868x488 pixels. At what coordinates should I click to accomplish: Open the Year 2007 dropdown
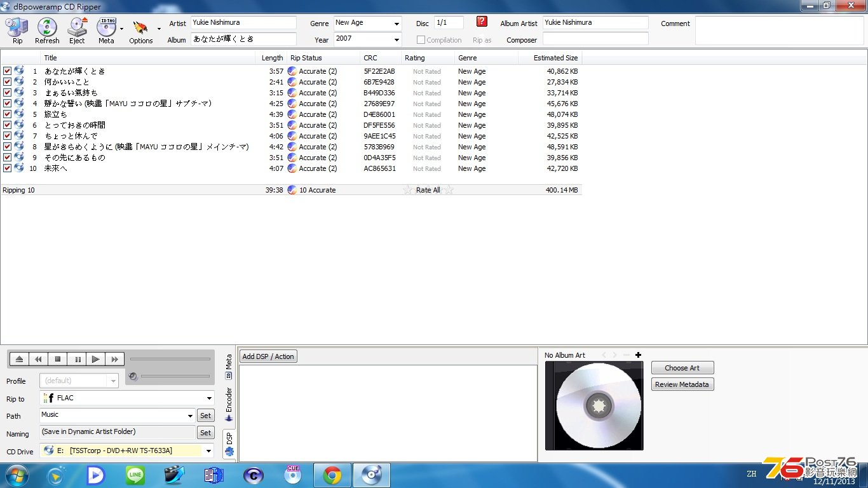(x=397, y=39)
